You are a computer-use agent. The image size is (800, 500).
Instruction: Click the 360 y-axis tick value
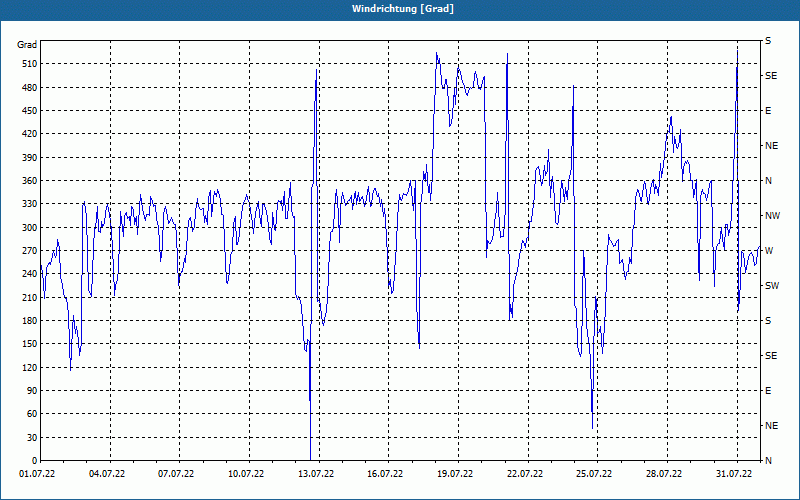29,181
